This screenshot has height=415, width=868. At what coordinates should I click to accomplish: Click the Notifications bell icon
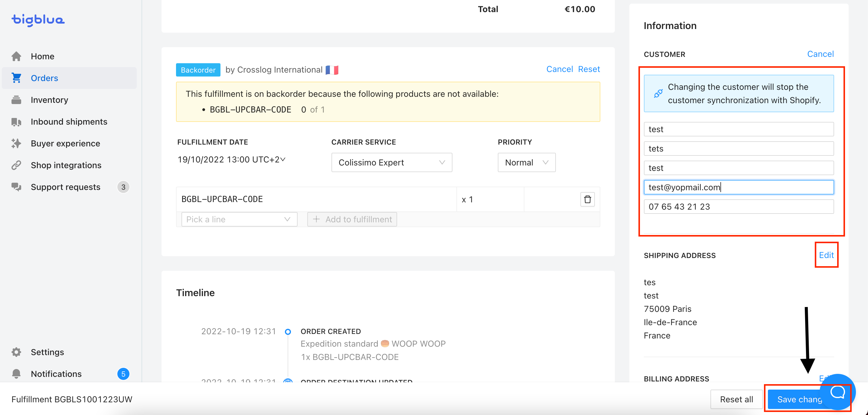(16, 374)
